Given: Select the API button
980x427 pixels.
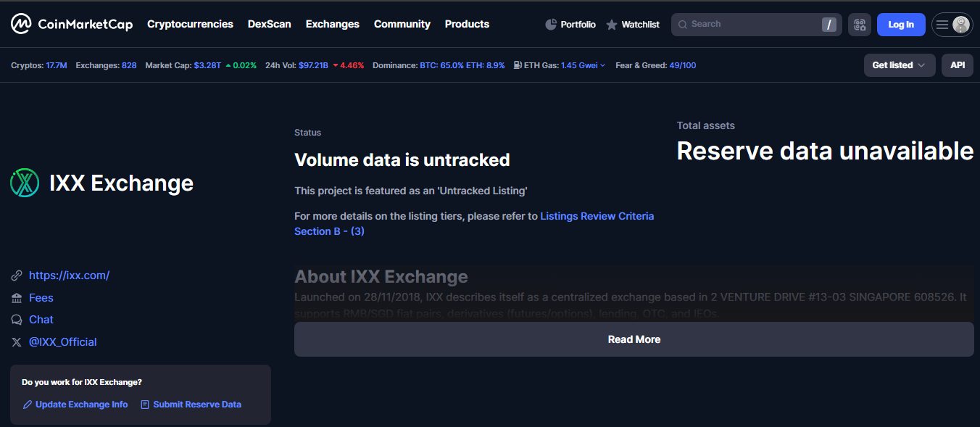Looking at the screenshot, I should (958, 65).
